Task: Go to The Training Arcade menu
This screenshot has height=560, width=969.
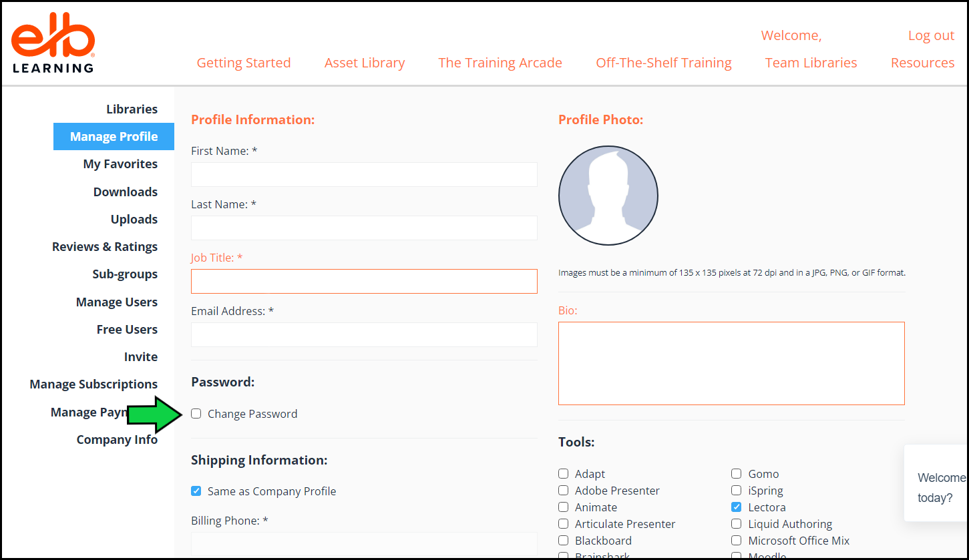Action: click(500, 63)
